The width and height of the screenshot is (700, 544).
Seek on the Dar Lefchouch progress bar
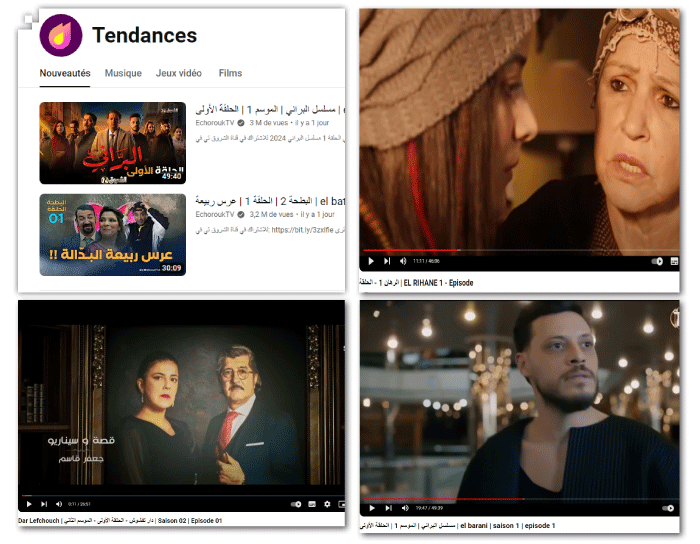point(183,495)
